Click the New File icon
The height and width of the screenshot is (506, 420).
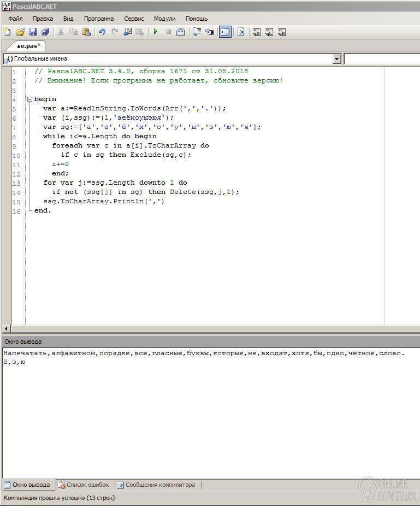[7, 32]
